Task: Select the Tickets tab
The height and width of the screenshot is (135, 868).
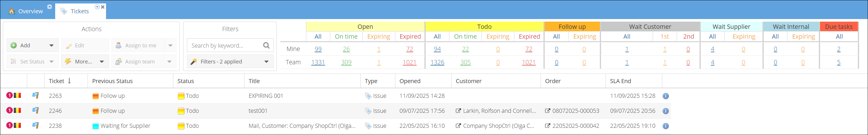Action: pyautogui.click(x=79, y=11)
